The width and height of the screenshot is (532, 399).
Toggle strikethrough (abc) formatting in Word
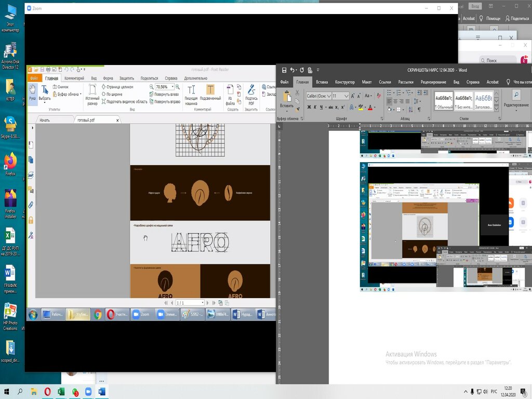[x=331, y=107]
